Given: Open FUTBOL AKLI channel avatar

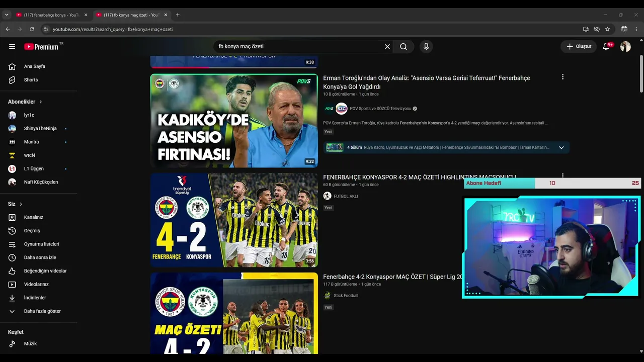Looking at the screenshot, I should (x=327, y=196).
